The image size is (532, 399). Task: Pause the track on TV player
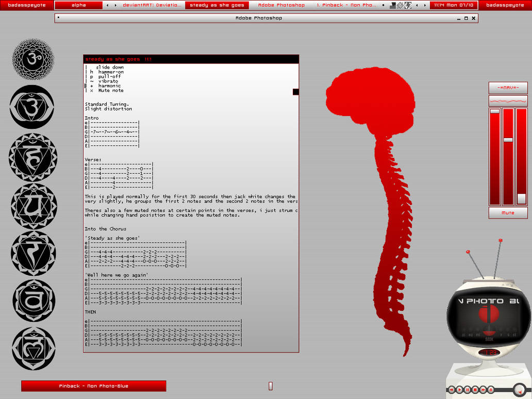point(468,390)
